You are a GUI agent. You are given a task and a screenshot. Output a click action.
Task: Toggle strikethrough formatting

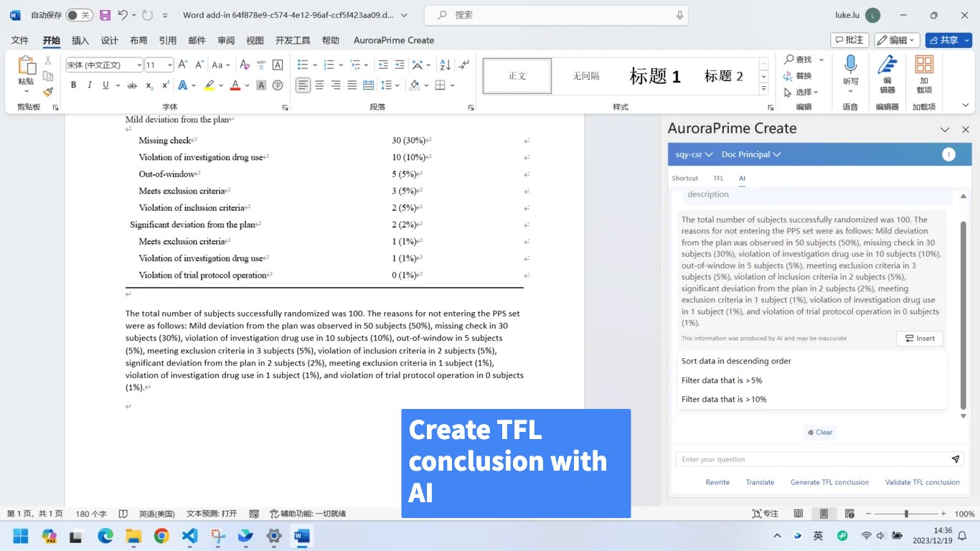tap(132, 85)
